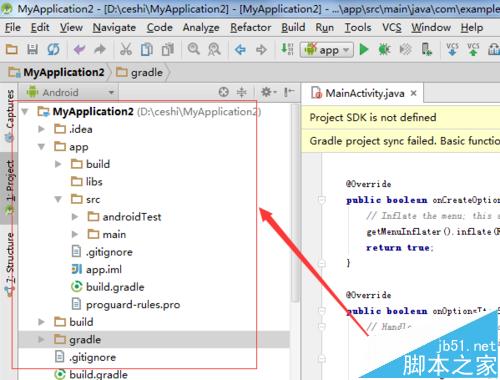This screenshot has height=380, width=500.
Task: Open the Help menu
Action: [472, 27]
